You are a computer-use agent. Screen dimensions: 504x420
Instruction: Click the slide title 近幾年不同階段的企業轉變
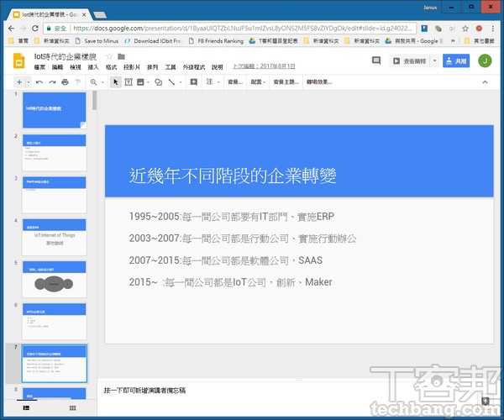click(233, 176)
